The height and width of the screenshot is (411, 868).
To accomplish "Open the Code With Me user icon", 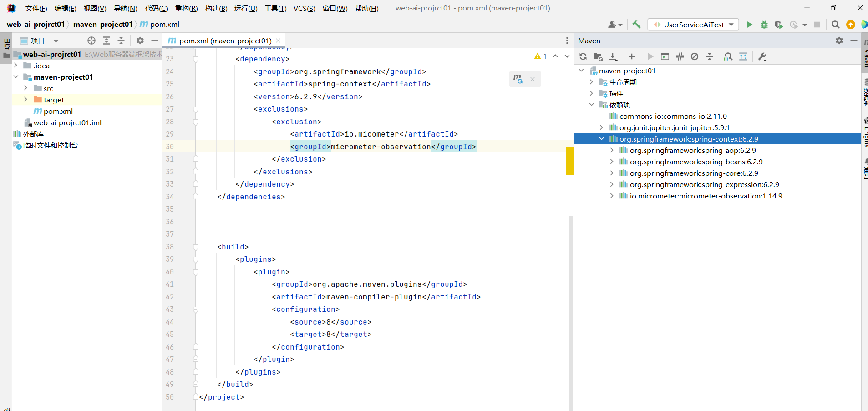I will pos(615,25).
